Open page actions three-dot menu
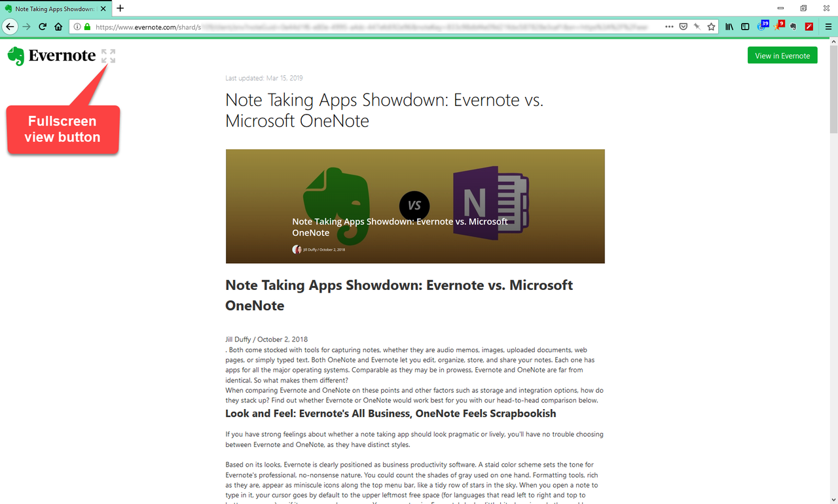The width and height of the screenshot is (838, 504). point(668,27)
